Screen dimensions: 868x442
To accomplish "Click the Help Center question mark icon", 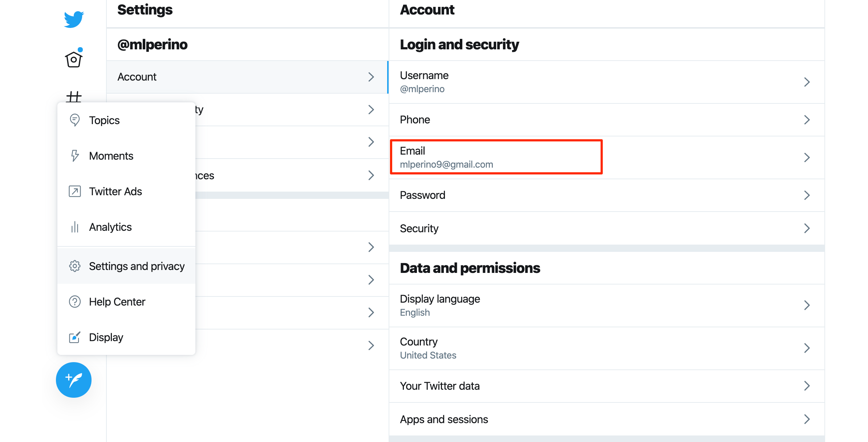I will [x=75, y=302].
